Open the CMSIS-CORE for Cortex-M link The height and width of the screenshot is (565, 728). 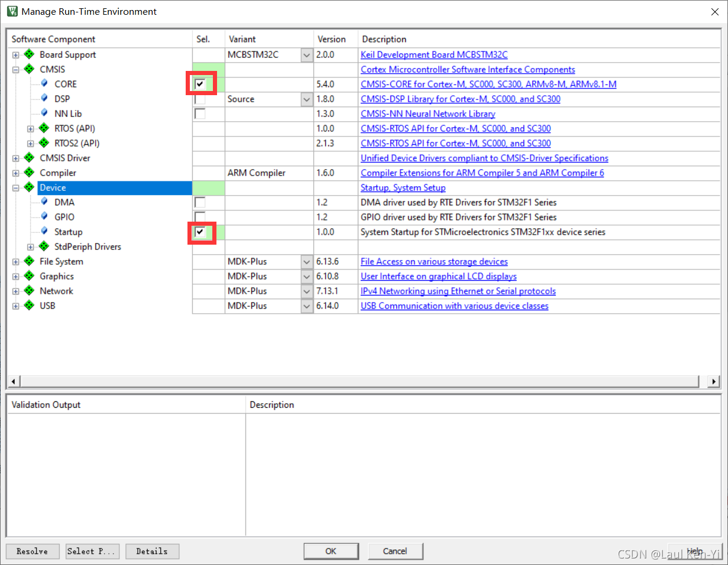488,84
